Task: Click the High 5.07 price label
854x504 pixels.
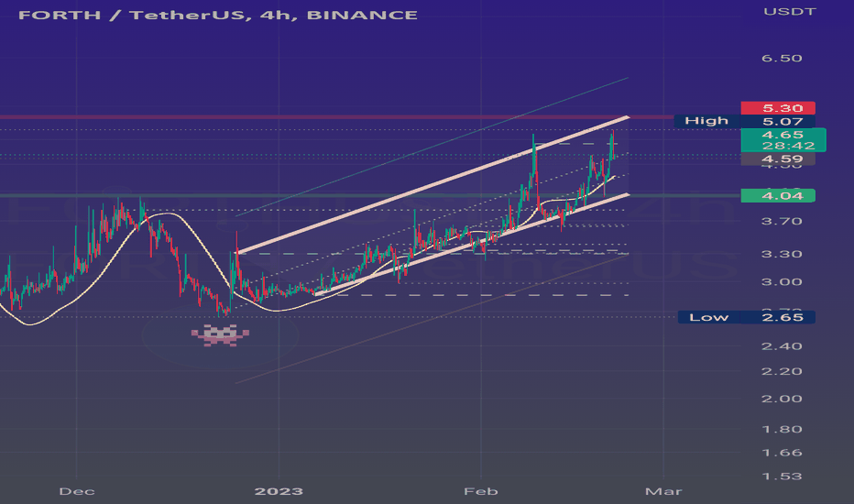Action: click(x=744, y=121)
